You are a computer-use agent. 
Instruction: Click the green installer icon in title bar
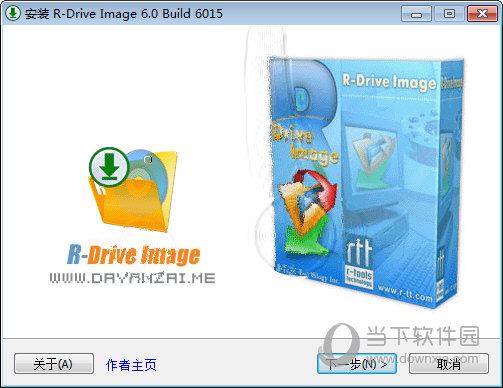tap(13, 13)
